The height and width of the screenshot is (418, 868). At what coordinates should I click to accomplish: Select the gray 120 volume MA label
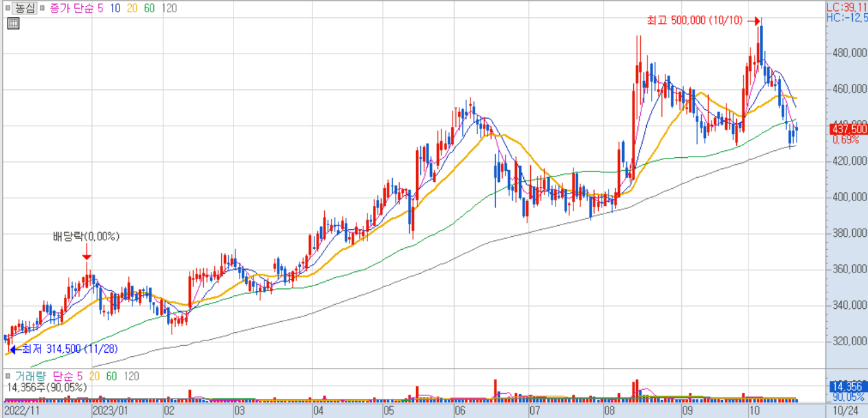(x=130, y=375)
